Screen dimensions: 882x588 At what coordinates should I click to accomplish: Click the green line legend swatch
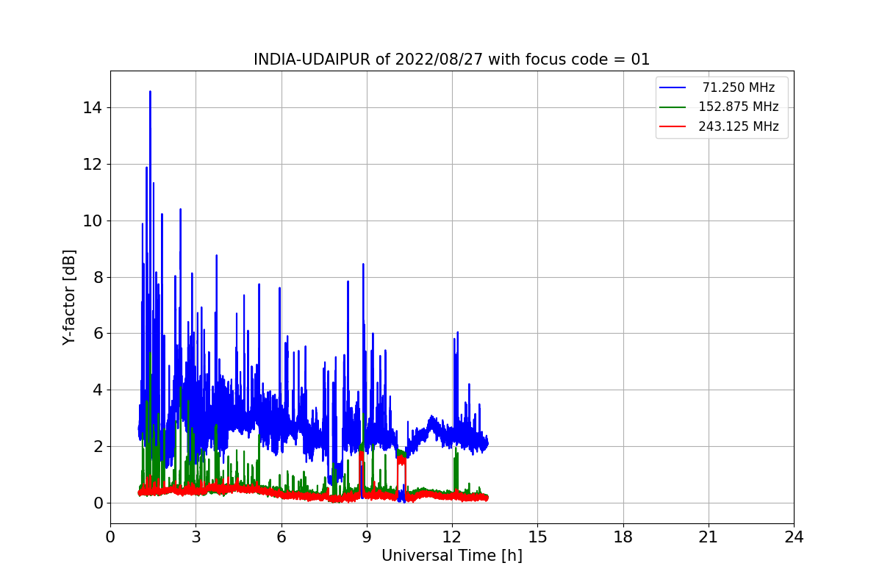pyautogui.click(x=673, y=107)
